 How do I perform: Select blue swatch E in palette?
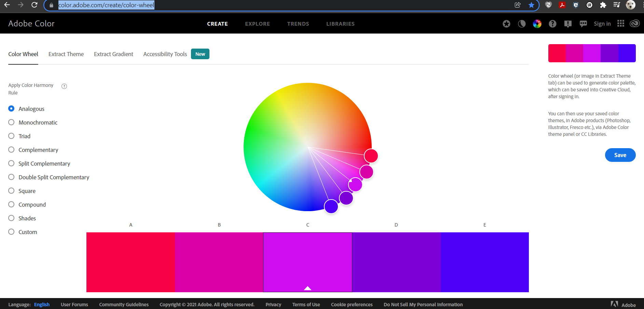[x=485, y=262]
